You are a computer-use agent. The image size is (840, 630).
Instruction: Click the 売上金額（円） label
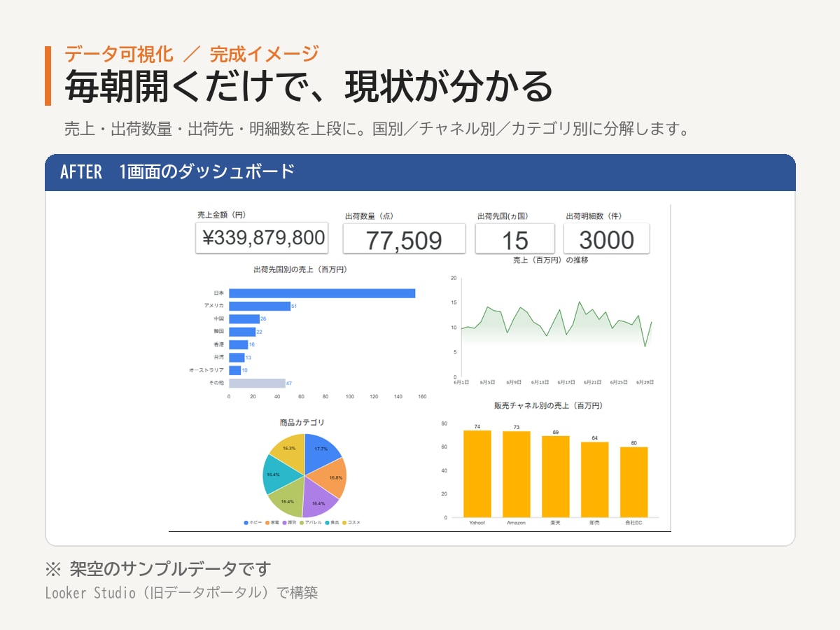(221, 215)
